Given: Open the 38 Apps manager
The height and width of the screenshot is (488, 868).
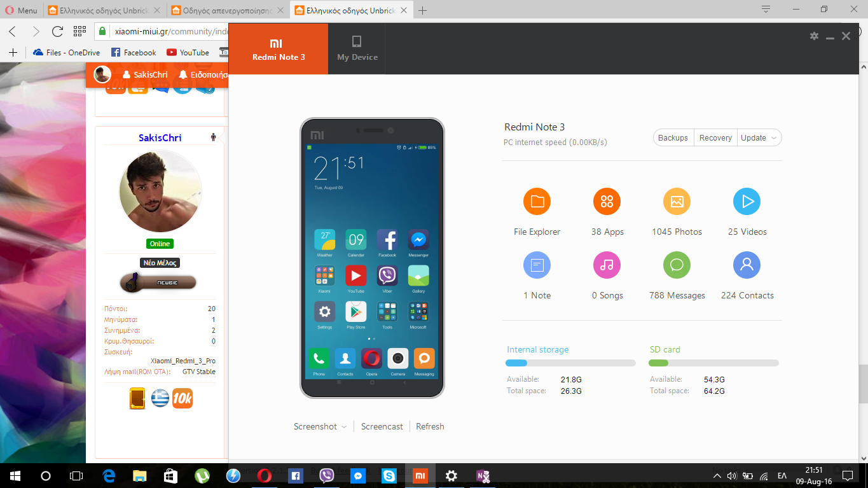Looking at the screenshot, I should pyautogui.click(x=607, y=202).
